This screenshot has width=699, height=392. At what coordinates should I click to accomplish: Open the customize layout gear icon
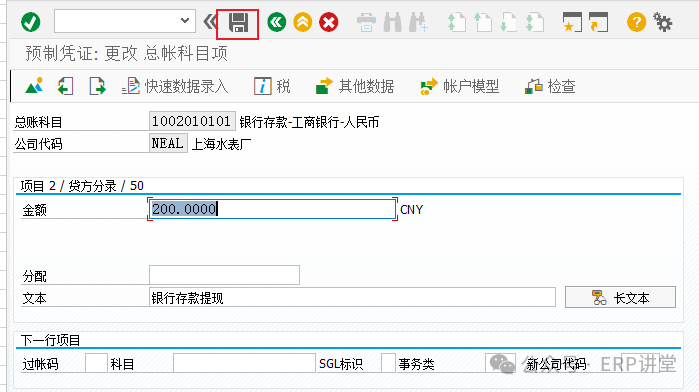click(x=663, y=22)
